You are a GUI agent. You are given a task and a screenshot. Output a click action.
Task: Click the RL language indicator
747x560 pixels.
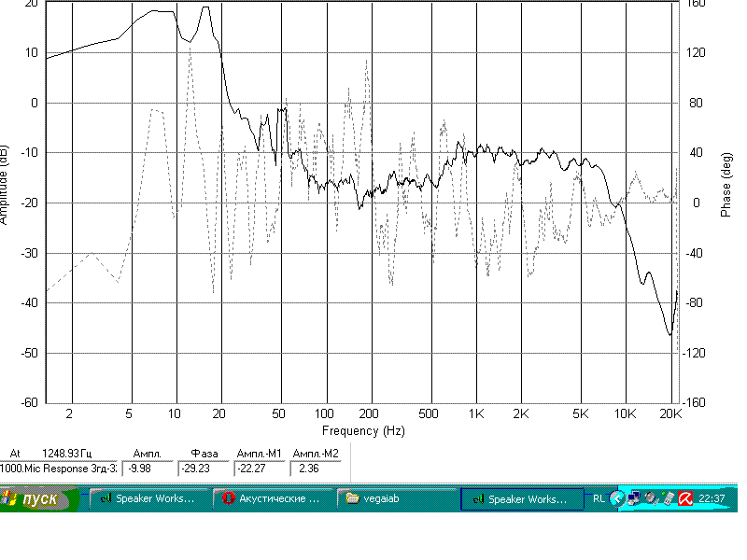click(x=599, y=498)
